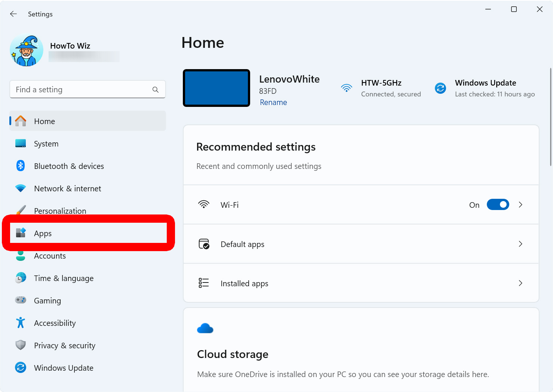The image size is (553, 392).
Task: Click the search magnifier icon
Action: (x=156, y=90)
